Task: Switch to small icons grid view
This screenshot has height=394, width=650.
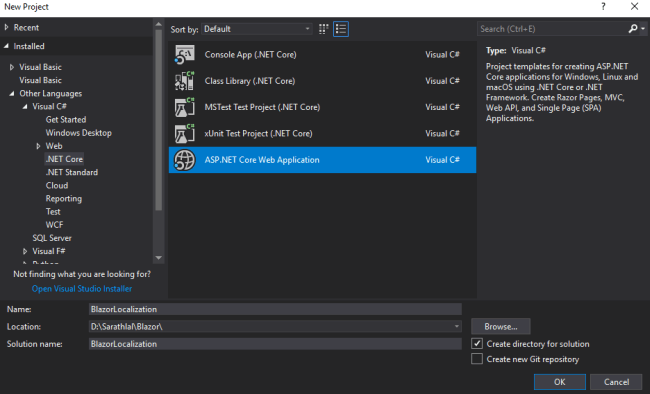Action: [323, 29]
